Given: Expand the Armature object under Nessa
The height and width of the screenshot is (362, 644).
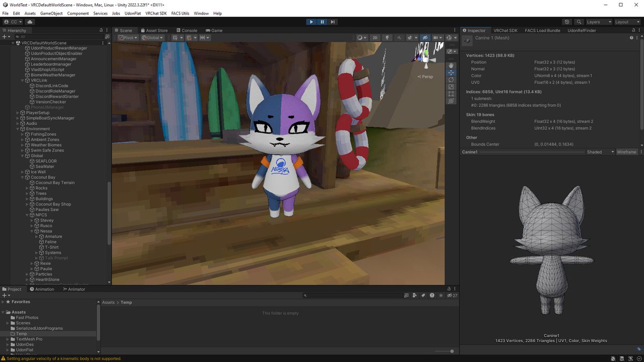Looking at the screenshot, I should click(x=37, y=236).
